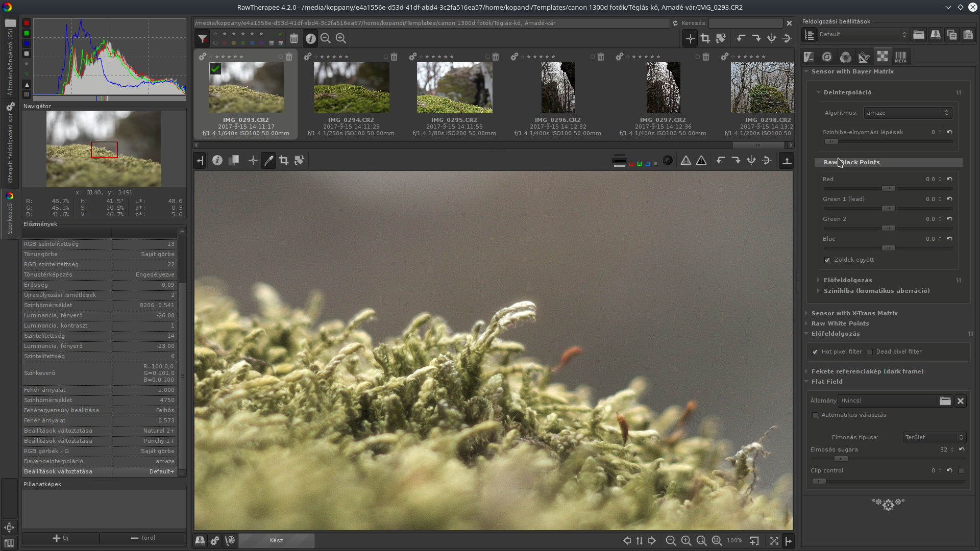
Task: Expand Sensor with X-Trans Matrix section
Action: 854,313
